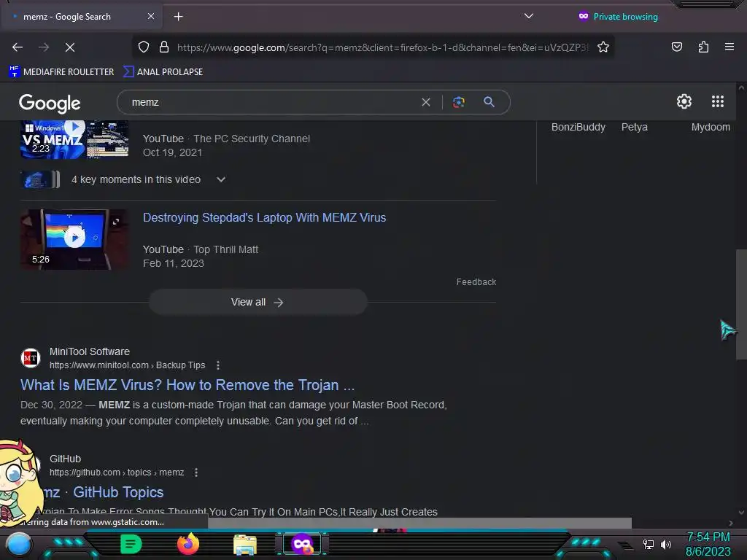
Task: Open Google apps grid
Action: pyautogui.click(x=718, y=101)
